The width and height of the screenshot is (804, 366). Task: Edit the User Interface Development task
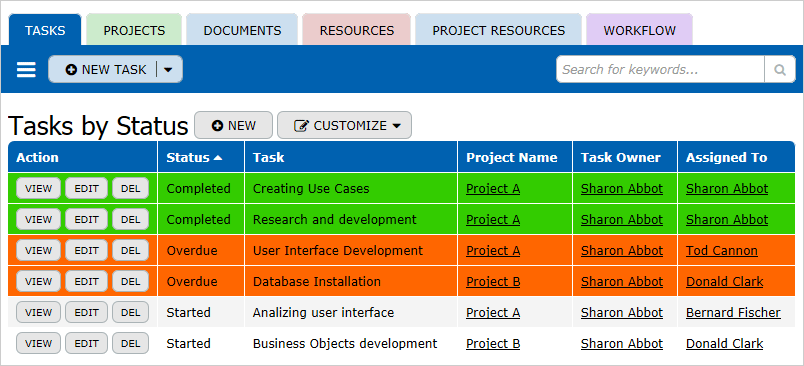[x=86, y=250]
